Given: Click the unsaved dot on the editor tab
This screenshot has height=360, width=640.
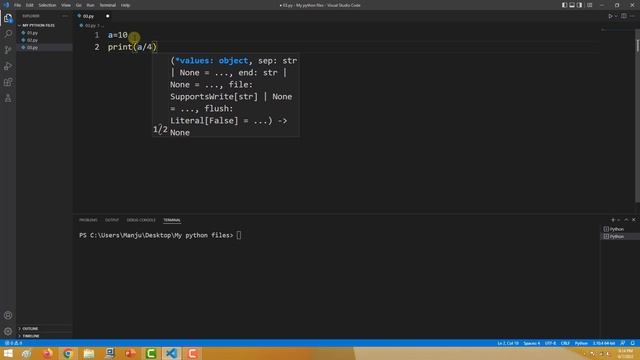Looking at the screenshot, I should point(107,16).
